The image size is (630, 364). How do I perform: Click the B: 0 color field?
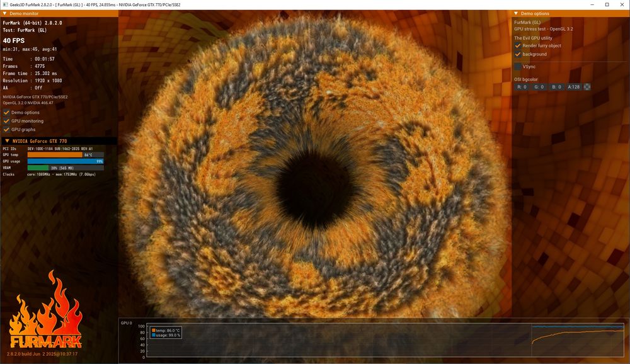pos(556,87)
